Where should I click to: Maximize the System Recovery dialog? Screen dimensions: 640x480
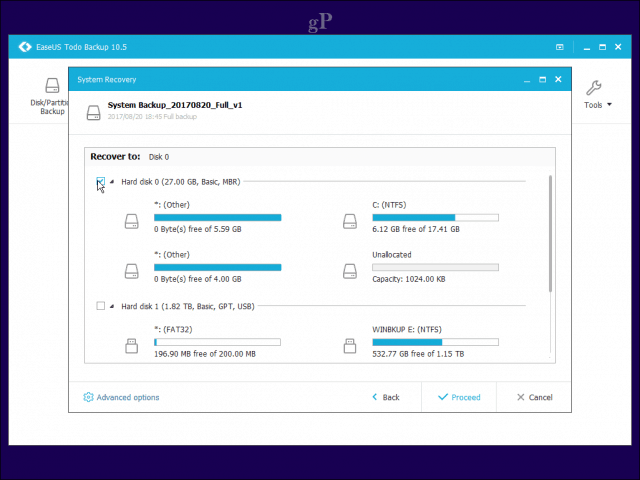tap(542, 80)
